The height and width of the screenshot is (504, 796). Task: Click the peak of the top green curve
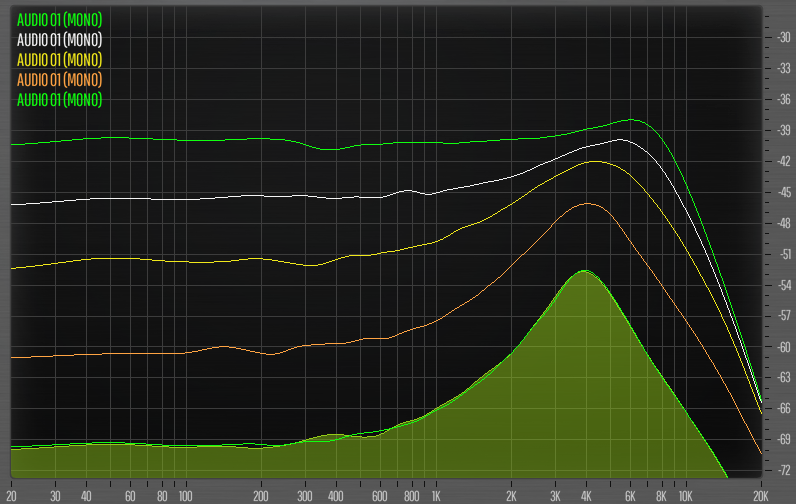tap(632, 119)
